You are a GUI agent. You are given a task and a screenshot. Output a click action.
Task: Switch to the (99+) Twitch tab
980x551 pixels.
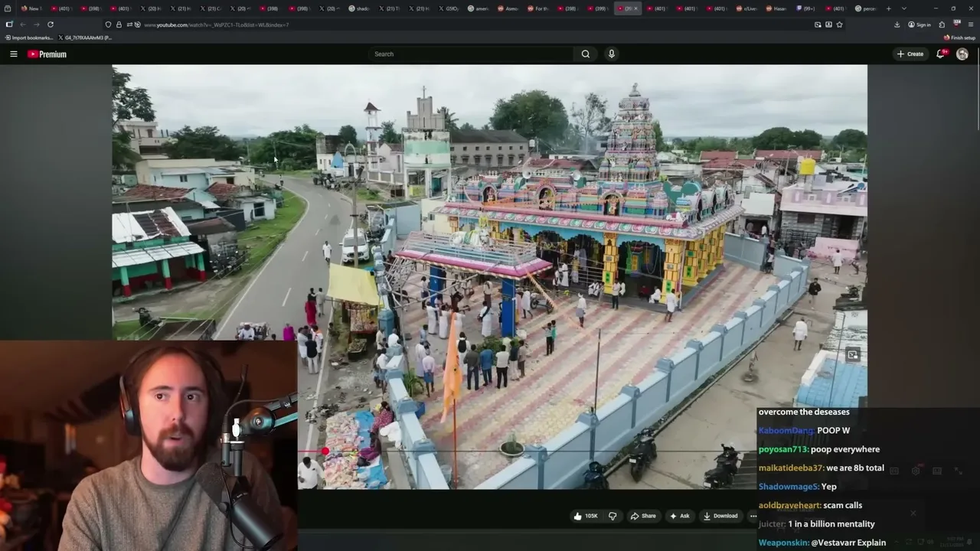tap(805, 8)
